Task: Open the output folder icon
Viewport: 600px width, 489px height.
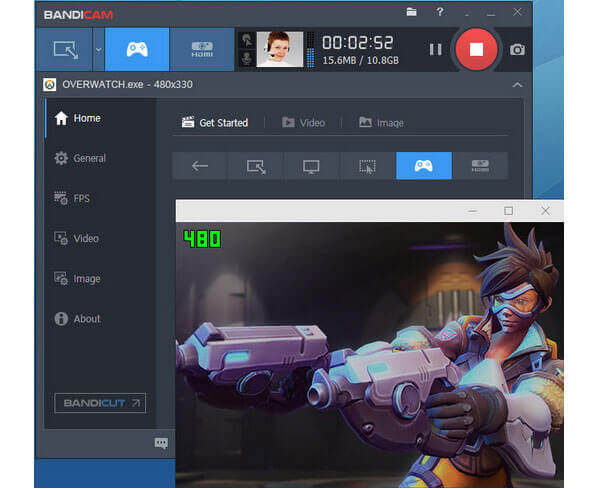Action: (411, 12)
